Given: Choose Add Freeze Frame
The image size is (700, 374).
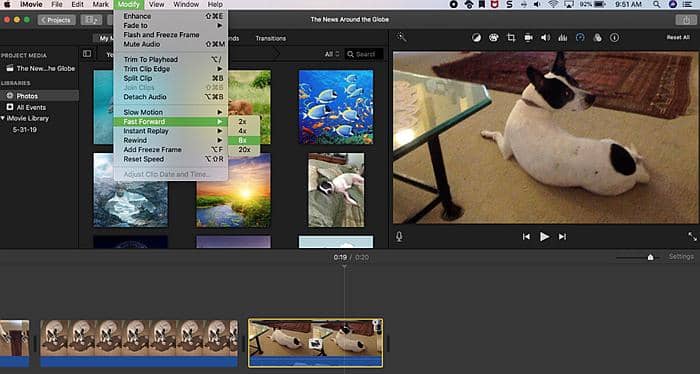Looking at the screenshot, I should tap(171, 150).
